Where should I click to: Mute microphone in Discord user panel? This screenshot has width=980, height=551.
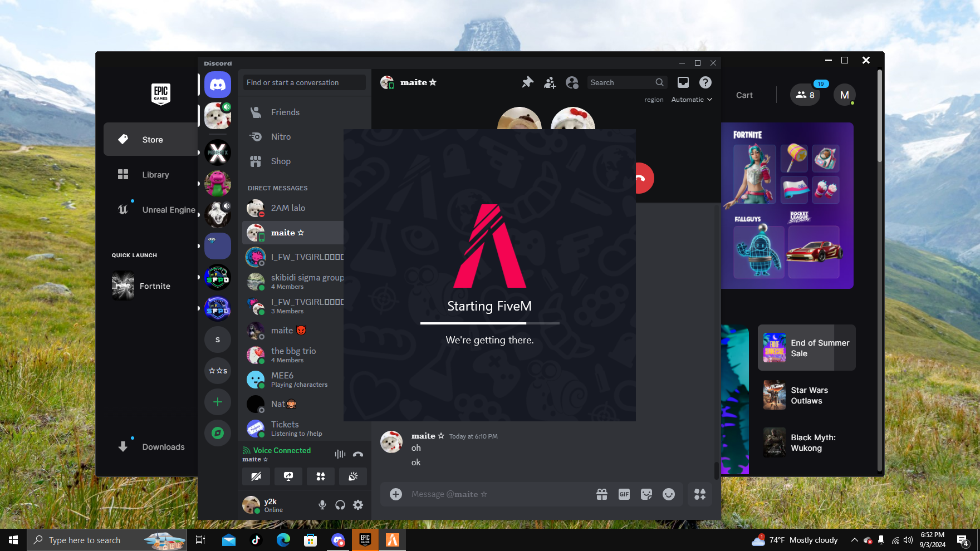(322, 505)
